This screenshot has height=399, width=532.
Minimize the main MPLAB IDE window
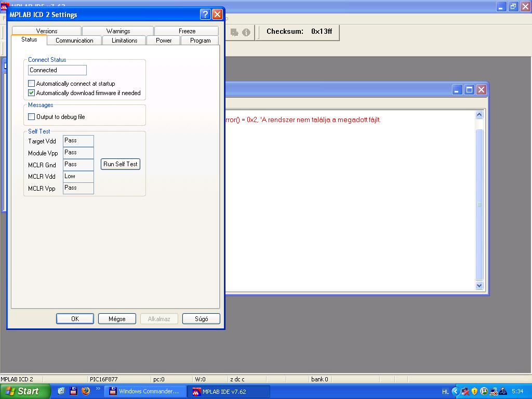pos(501,6)
